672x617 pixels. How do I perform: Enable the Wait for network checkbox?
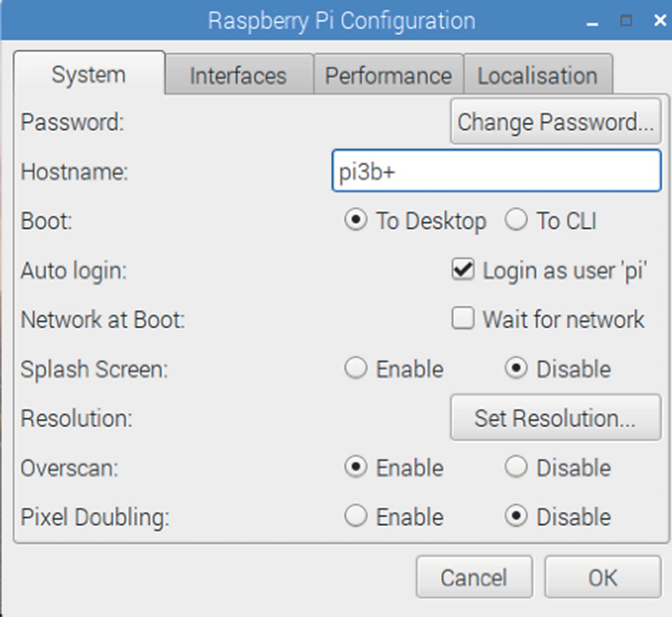(463, 319)
